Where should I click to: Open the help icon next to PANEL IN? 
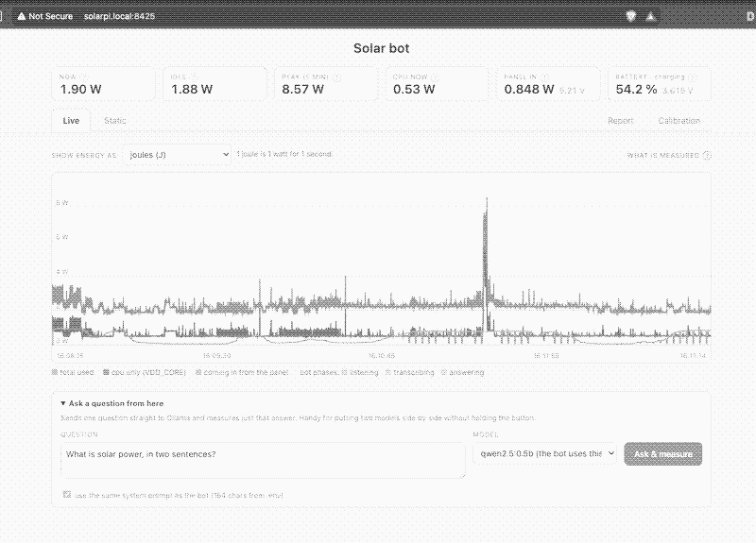(545, 77)
